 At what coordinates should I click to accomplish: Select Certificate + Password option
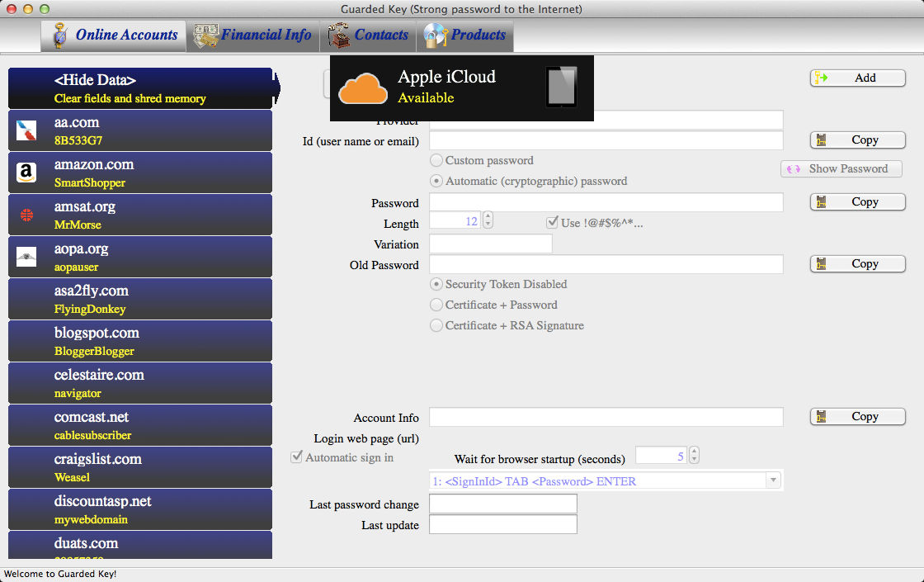(x=436, y=305)
